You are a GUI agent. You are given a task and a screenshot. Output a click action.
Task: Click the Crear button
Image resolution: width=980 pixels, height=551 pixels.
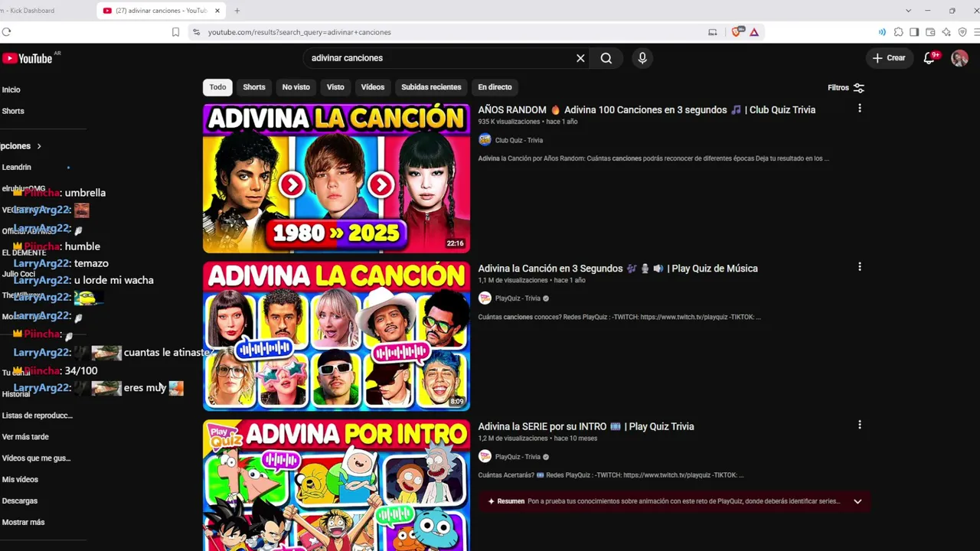pyautogui.click(x=889, y=58)
